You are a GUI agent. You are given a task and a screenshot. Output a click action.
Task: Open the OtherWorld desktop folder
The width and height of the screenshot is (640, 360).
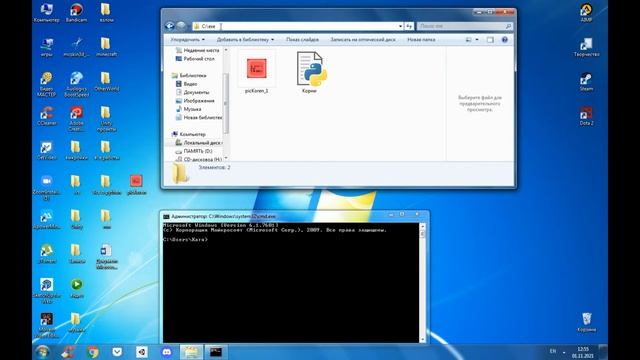[107, 81]
